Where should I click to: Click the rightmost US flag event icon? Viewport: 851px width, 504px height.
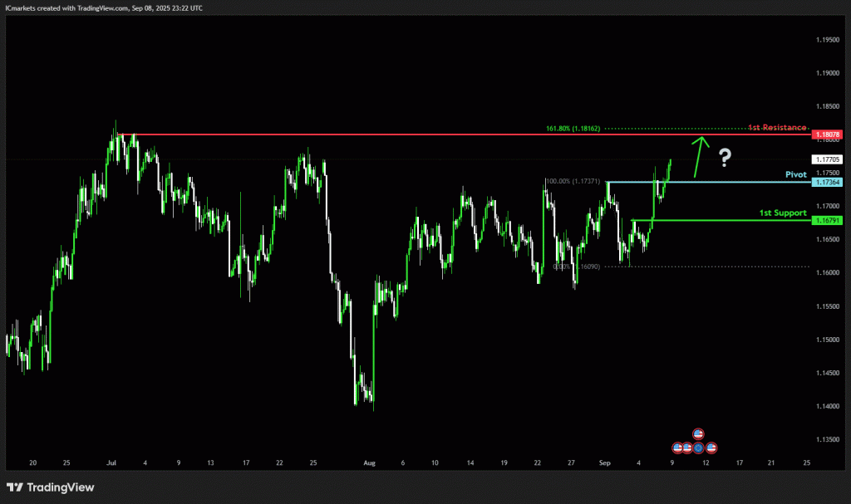tap(711, 448)
